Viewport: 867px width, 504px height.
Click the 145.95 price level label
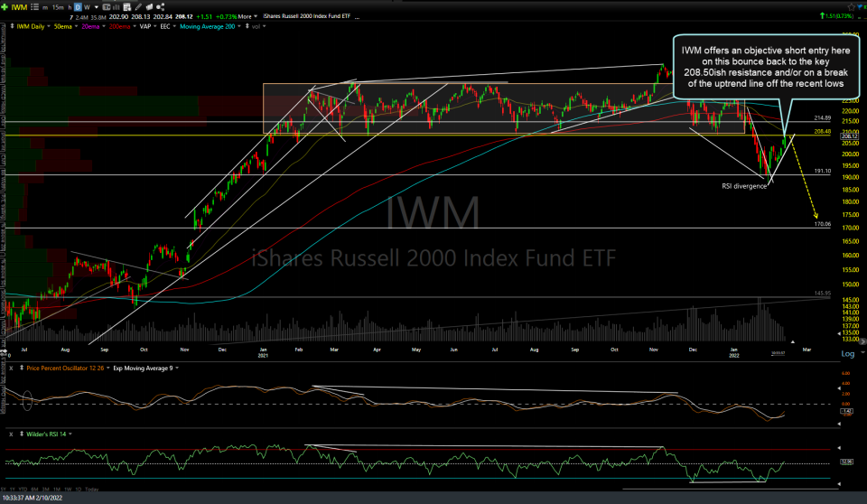click(822, 294)
